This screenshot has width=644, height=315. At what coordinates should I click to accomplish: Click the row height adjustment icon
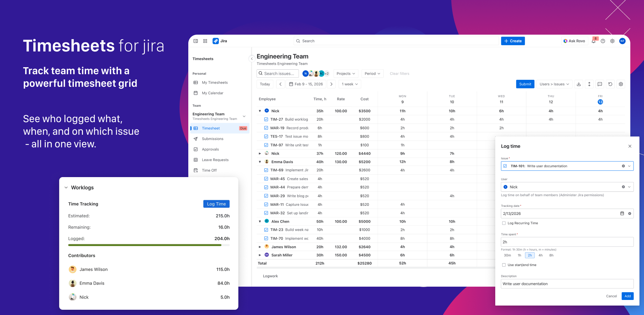click(589, 84)
